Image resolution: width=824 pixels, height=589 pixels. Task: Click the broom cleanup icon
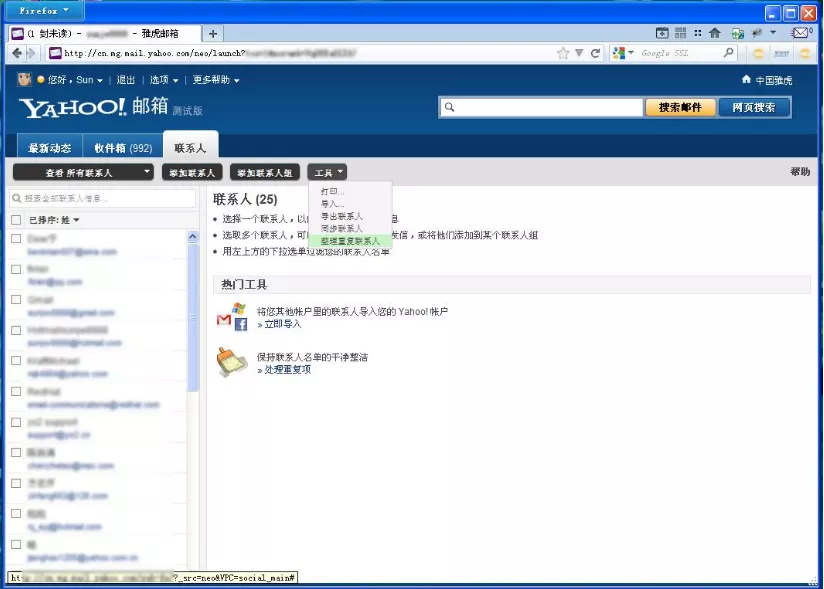232,362
